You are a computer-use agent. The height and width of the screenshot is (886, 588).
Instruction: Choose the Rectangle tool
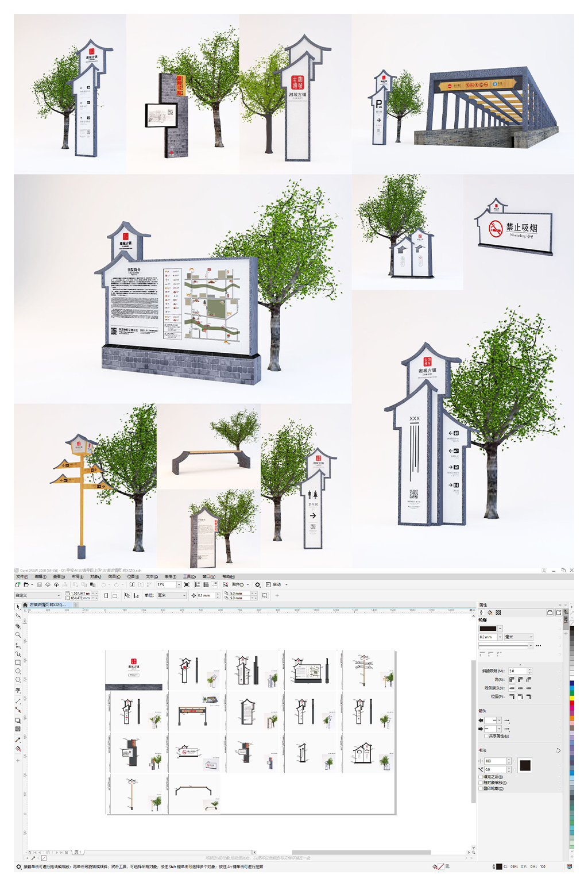(18, 662)
